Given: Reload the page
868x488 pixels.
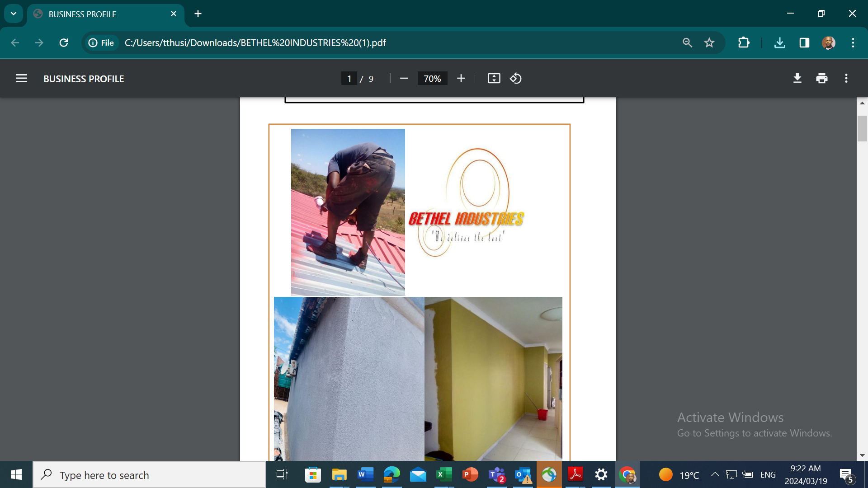Looking at the screenshot, I should point(64,43).
